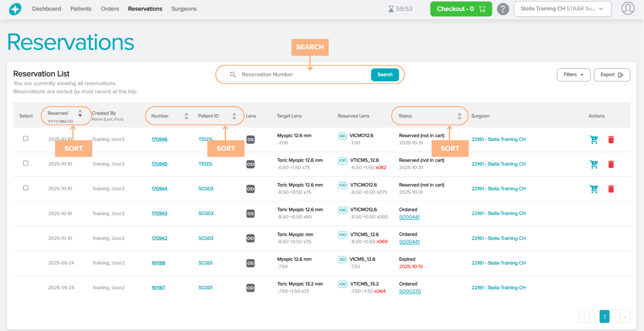Tick the checkbox for reservation 170945
Image resolution: width=644 pixels, height=331 pixels.
click(25, 163)
